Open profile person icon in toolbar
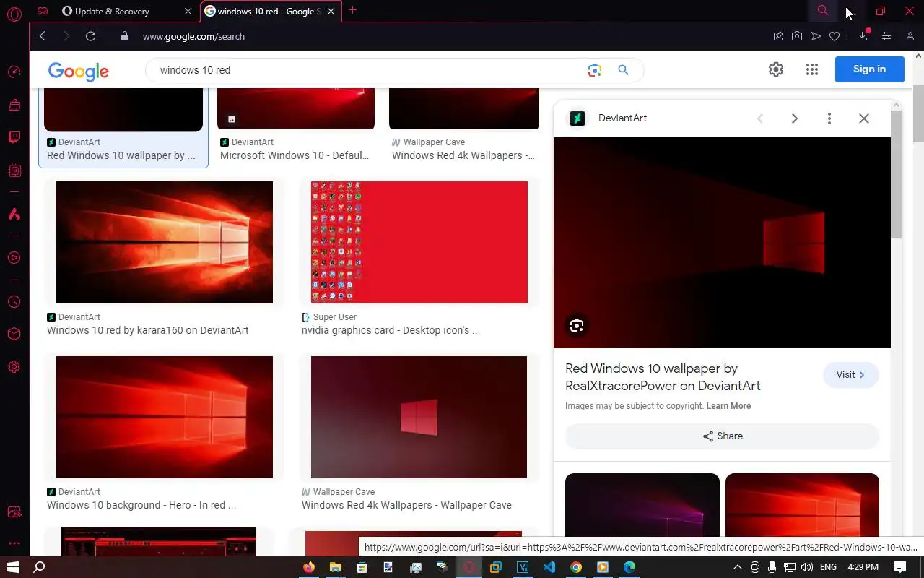 point(910,36)
